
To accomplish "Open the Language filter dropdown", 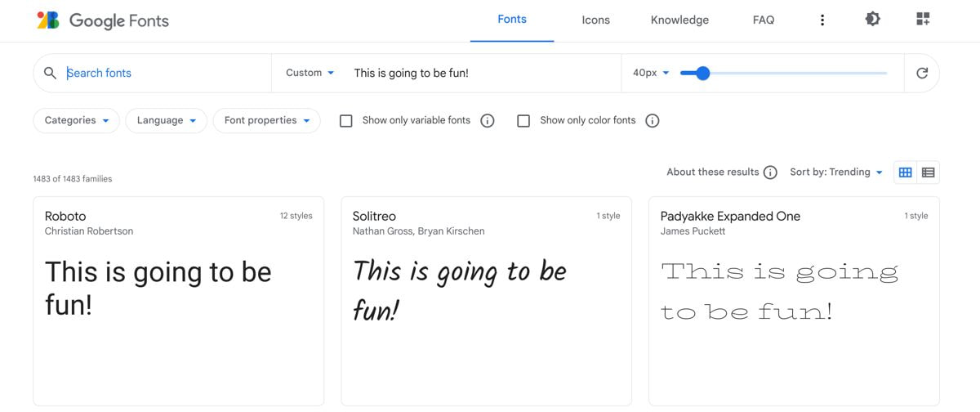I will coord(166,120).
